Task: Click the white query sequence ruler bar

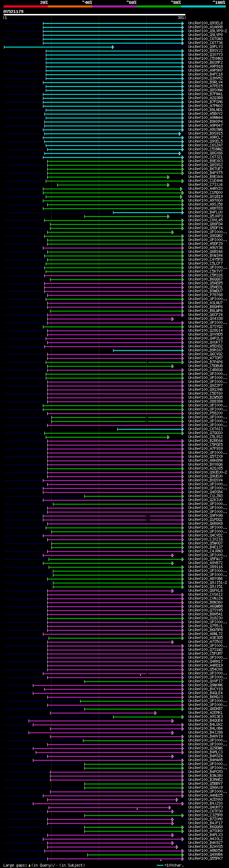Action: point(94,15)
